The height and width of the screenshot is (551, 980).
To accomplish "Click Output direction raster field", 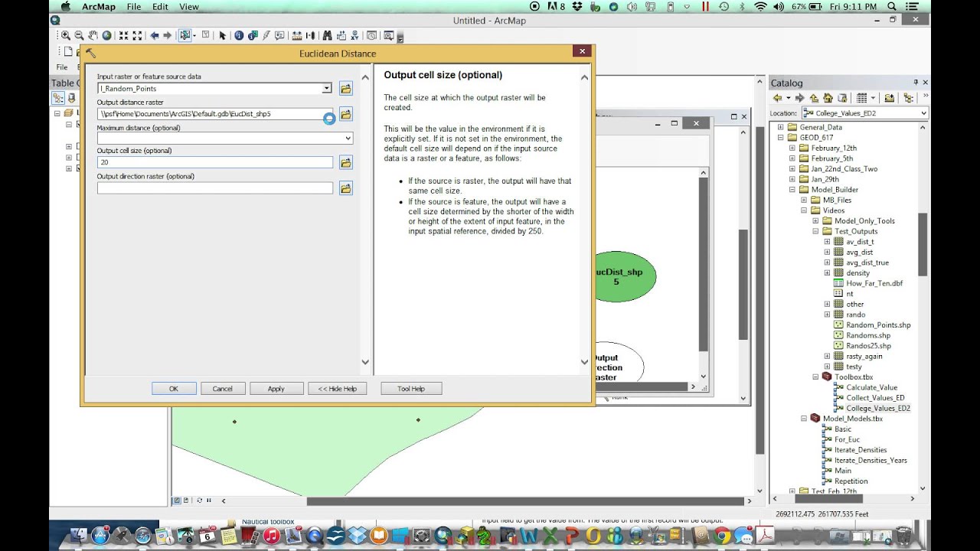I will 215,188.
